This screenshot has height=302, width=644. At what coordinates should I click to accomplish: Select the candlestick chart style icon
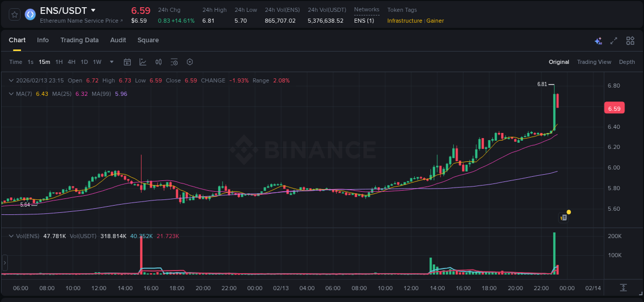click(158, 62)
